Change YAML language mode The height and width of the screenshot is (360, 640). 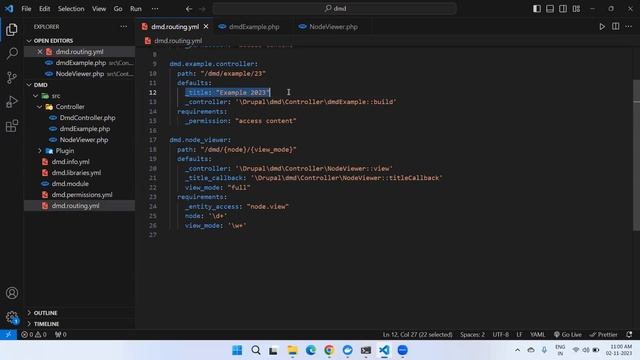tap(538, 334)
